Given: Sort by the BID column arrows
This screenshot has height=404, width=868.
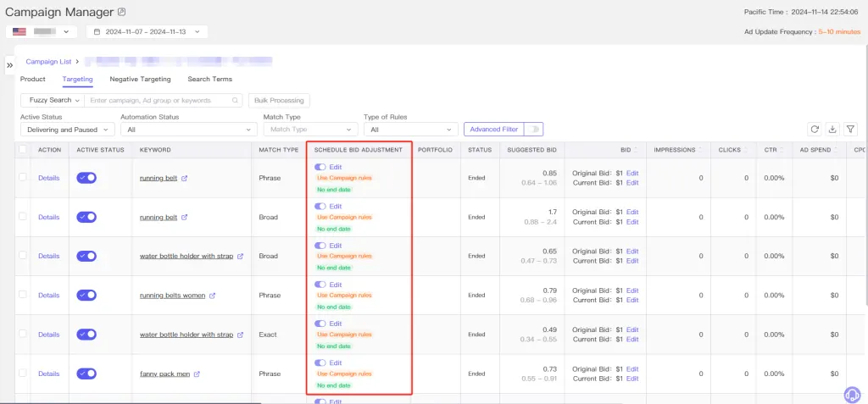Looking at the screenshot, I should (x=635, y=150).
